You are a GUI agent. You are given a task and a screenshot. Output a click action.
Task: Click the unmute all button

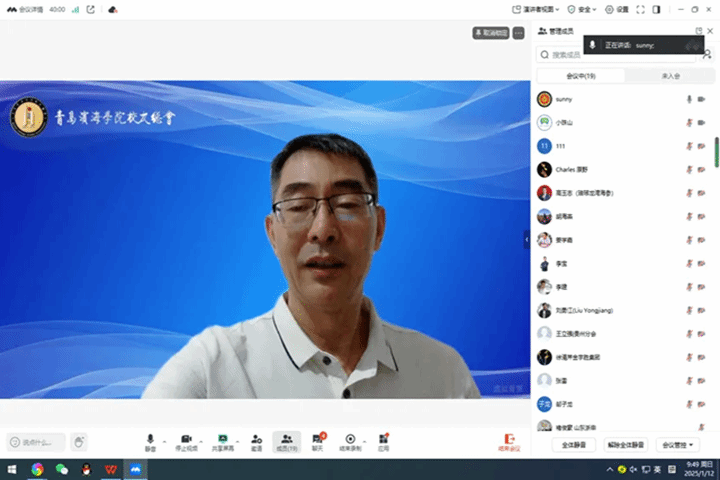point(625,445)
